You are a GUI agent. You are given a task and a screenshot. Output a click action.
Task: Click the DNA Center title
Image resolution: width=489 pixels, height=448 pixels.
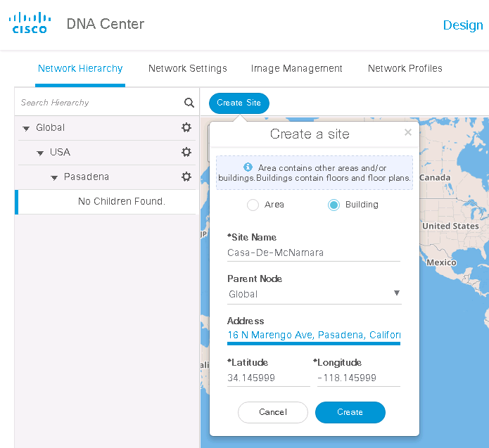(x=106, y=24)
